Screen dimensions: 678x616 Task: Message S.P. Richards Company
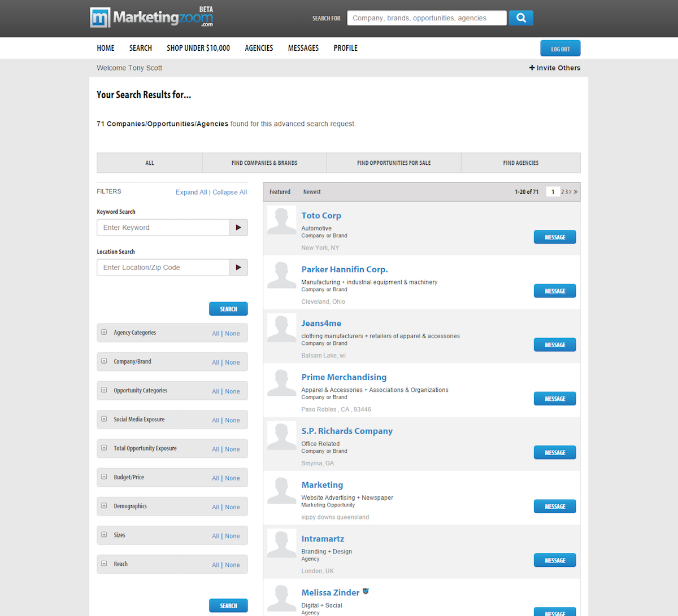[x=555, y=452]
